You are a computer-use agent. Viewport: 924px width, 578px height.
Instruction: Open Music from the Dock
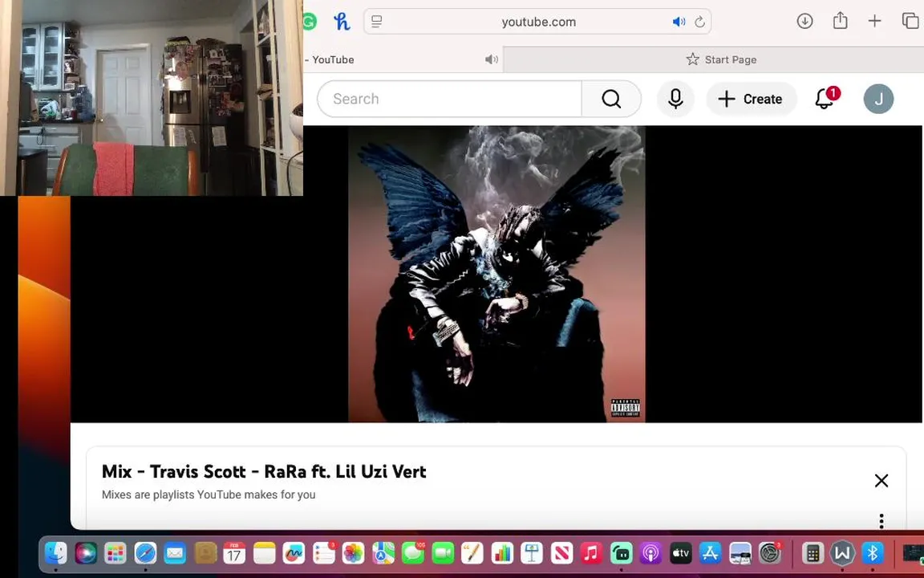pos(591,553)
